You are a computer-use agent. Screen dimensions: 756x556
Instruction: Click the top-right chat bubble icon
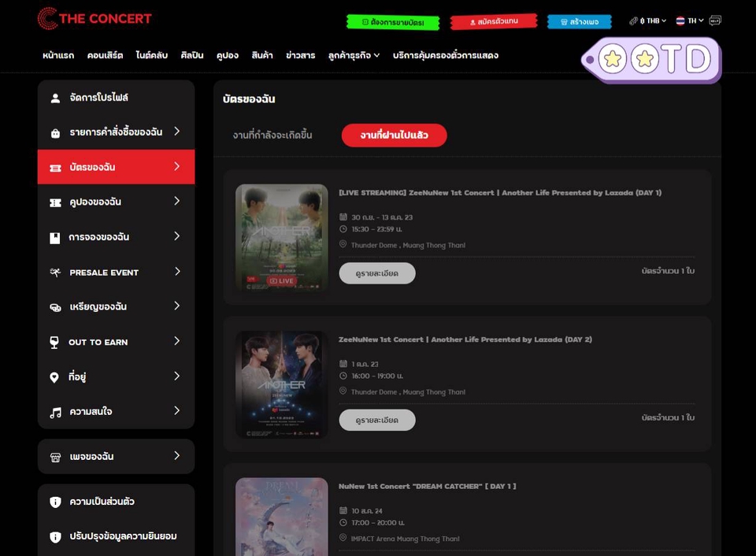click(x=714, y=20)
